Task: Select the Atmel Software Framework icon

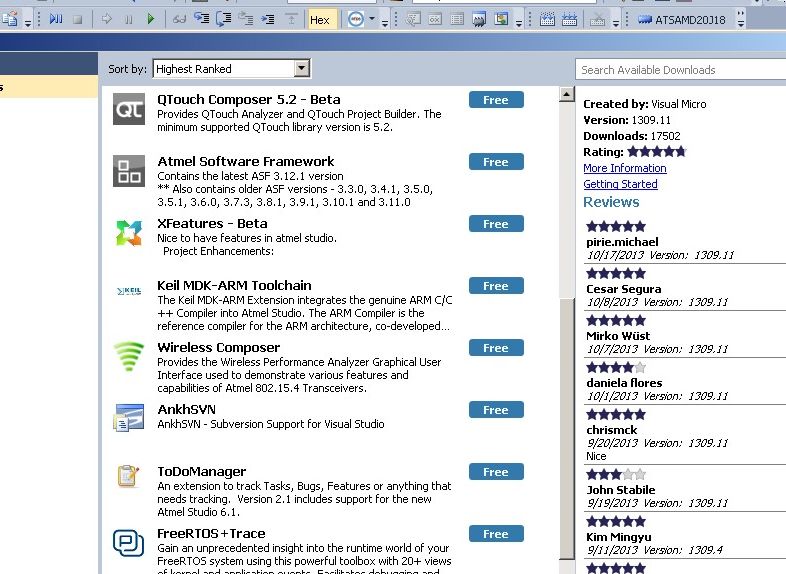Action: pyautogui.click(x=128, y=170)
